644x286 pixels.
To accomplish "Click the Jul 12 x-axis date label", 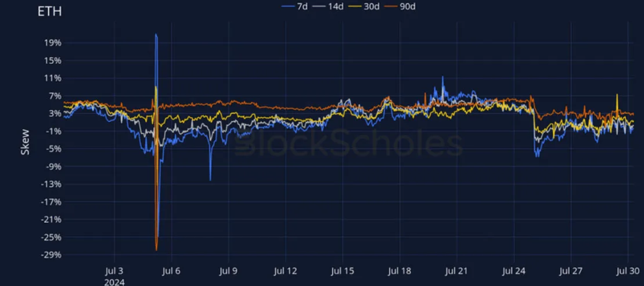I will 286,271.
